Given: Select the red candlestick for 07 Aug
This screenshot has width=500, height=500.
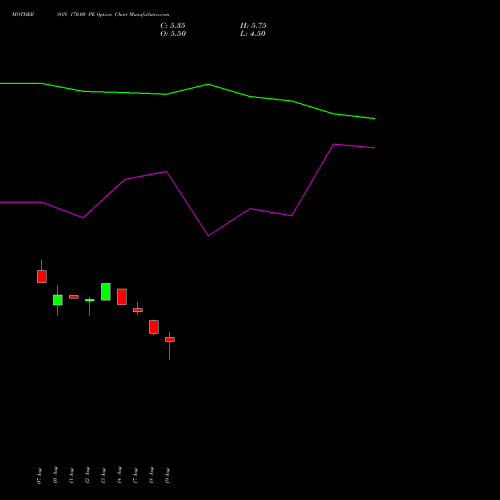Looking at the screenshot, I should [42, 276].
